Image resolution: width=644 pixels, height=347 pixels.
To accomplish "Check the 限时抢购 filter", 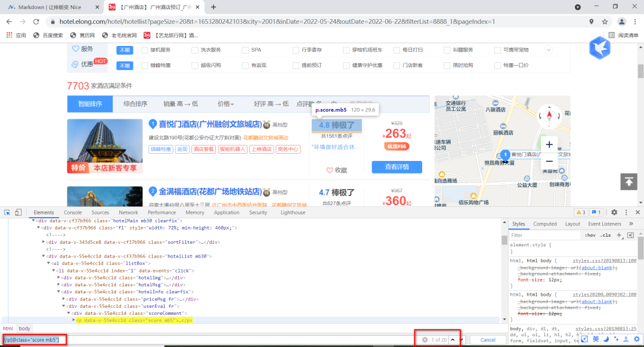I will click(447, 66).
